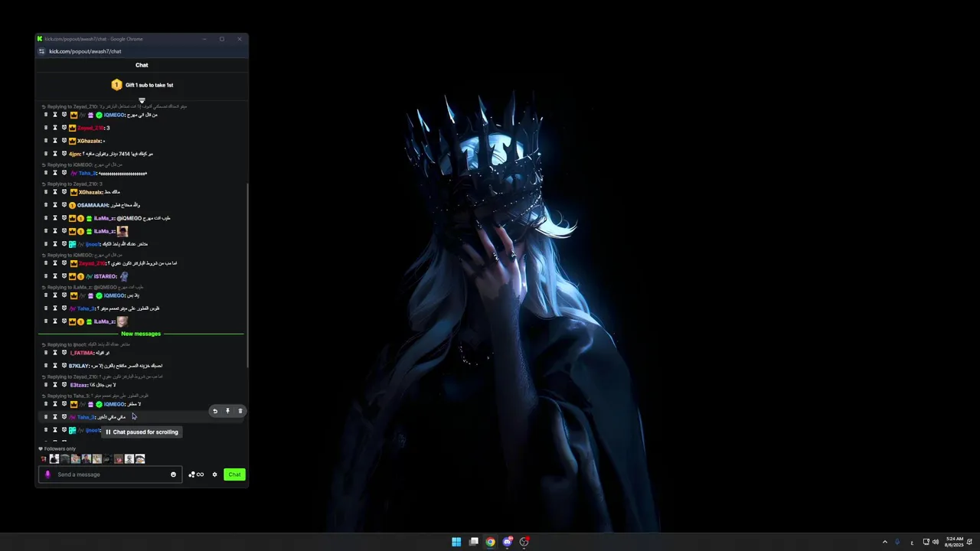Viewport: 980px width, 551px height.
Task: Click the kick.com/popout/awash7/chat address bar
Action: click(x=85, y=51)
